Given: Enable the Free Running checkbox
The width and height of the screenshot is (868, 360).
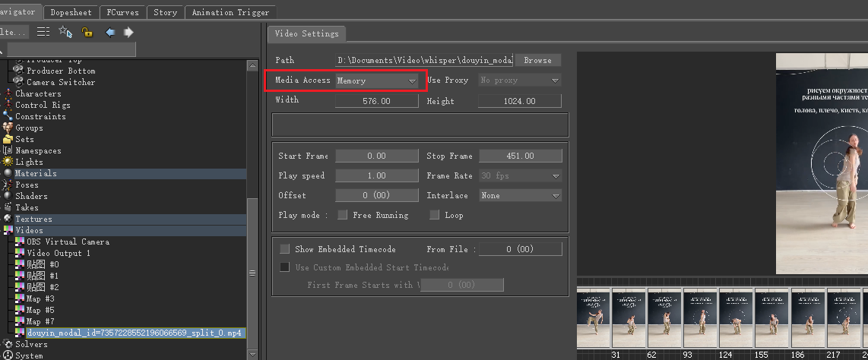Looking at the screenshot, I should (343, 215).
